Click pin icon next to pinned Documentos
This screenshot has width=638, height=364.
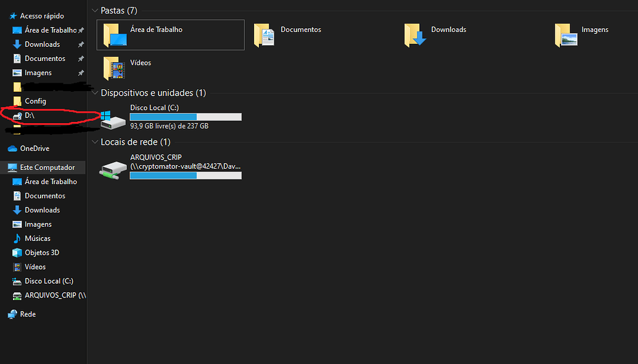click(81, 59)
